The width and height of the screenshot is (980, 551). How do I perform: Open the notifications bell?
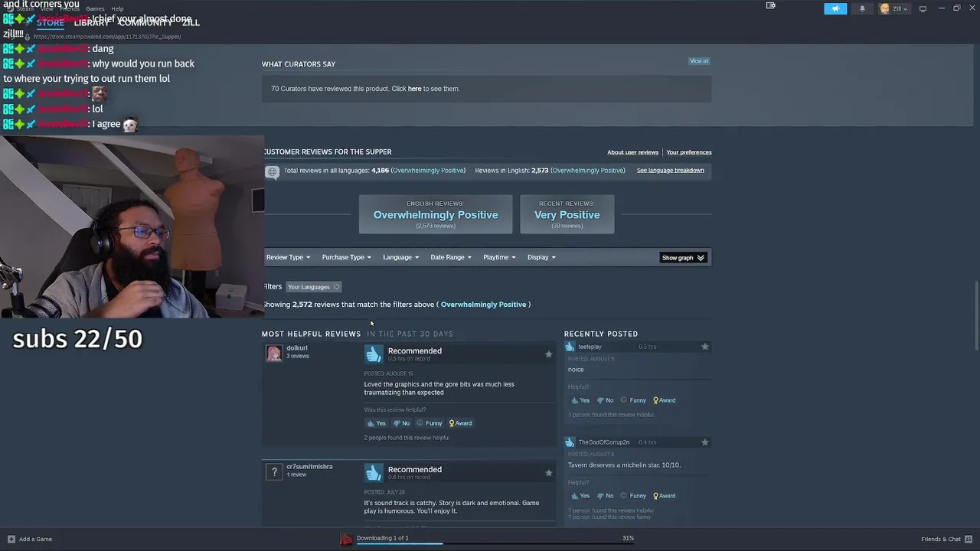coord(862,8)
